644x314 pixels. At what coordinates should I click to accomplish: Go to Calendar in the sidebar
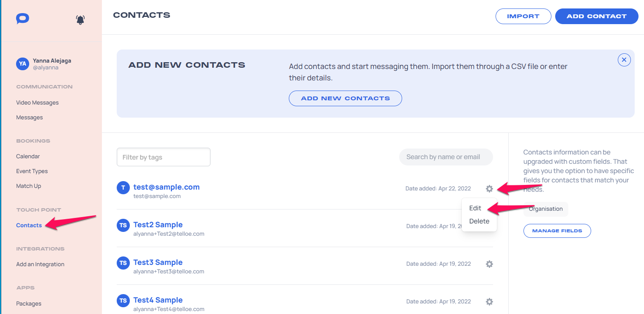tap(28, 156)
